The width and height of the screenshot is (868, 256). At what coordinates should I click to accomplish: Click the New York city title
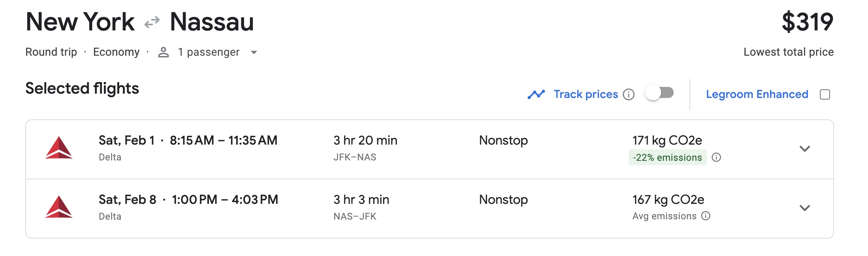tap(80, 22)
